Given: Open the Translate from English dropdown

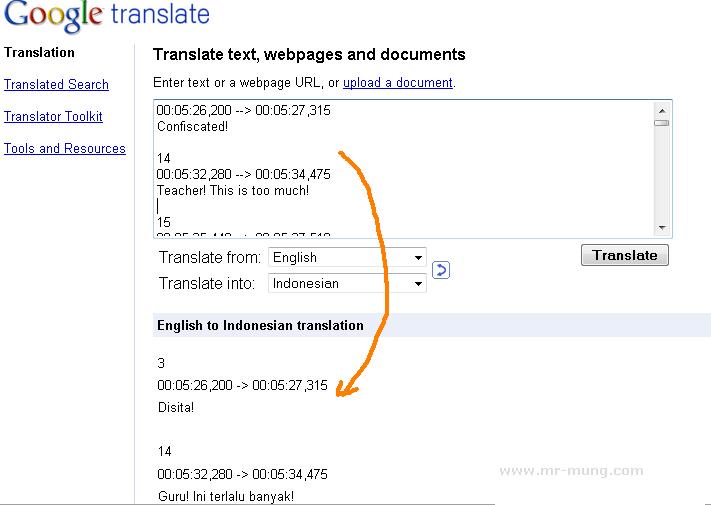Looking at the screenshot, I should click(x=347, y=257).
